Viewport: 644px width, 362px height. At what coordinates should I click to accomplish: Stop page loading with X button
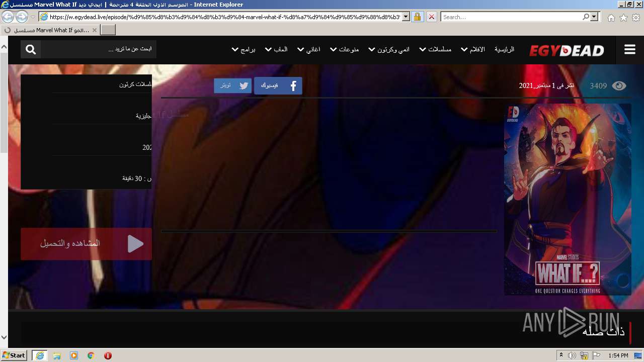(431, 17)
